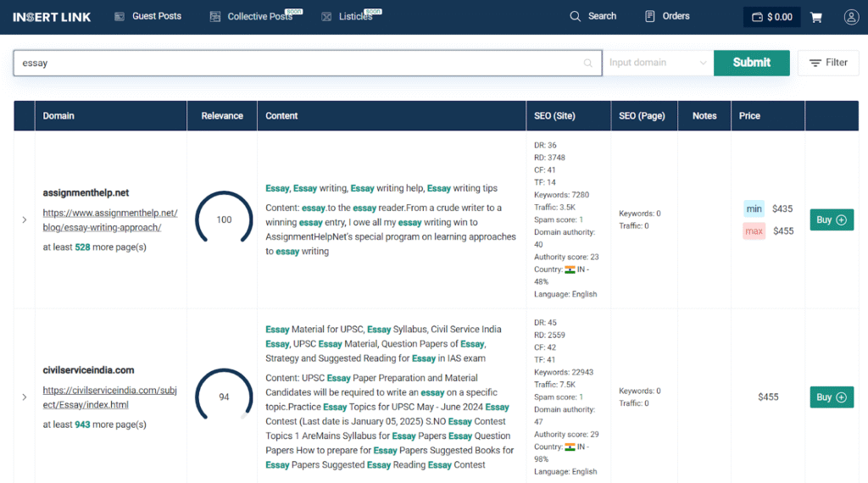
Task: Click the wallet balance $0.00 button
Action: [771, 17]
